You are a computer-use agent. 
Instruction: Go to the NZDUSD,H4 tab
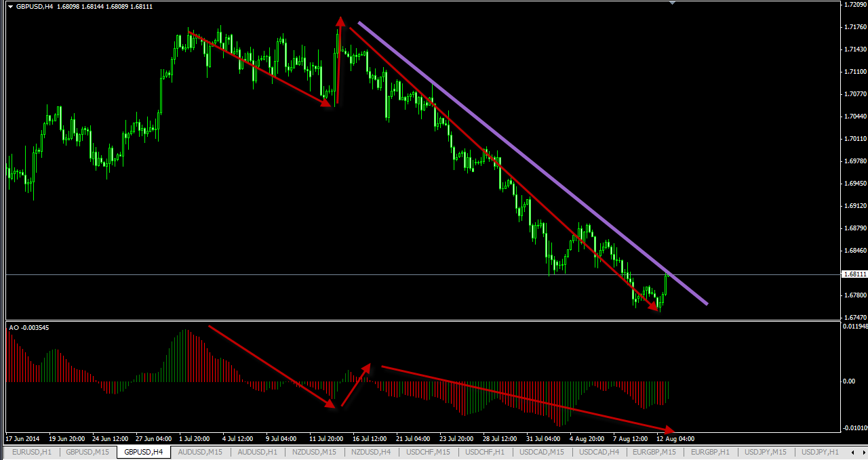pyautogui.click(x=370, y=452)
